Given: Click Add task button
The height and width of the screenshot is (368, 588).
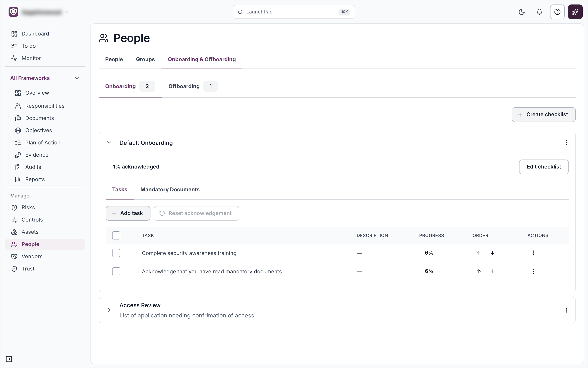Looking at the screenshot, I should [128, 213].
